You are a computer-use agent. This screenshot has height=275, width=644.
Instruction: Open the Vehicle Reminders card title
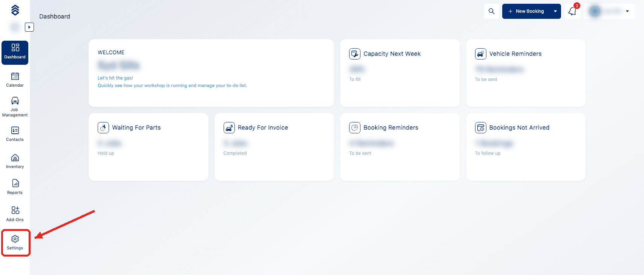pyautogui.click(x=515, y=54)
